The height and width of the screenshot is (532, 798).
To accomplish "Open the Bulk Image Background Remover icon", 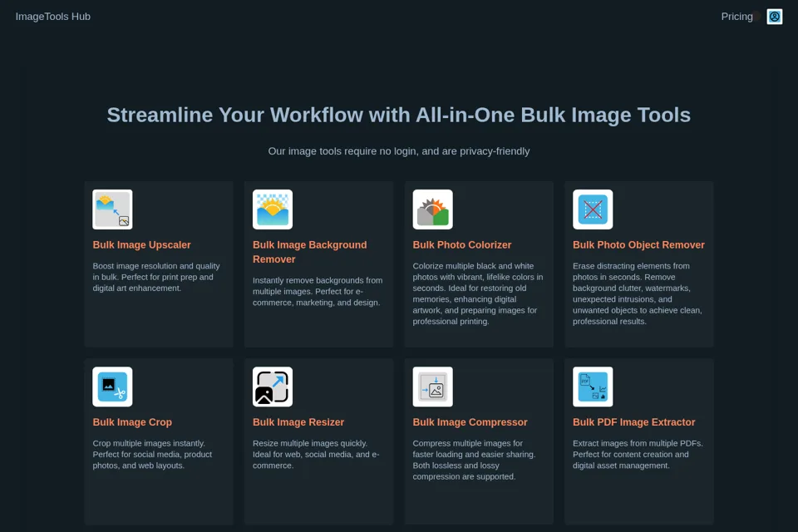I will pyautogui.click(x=273, y=209).
